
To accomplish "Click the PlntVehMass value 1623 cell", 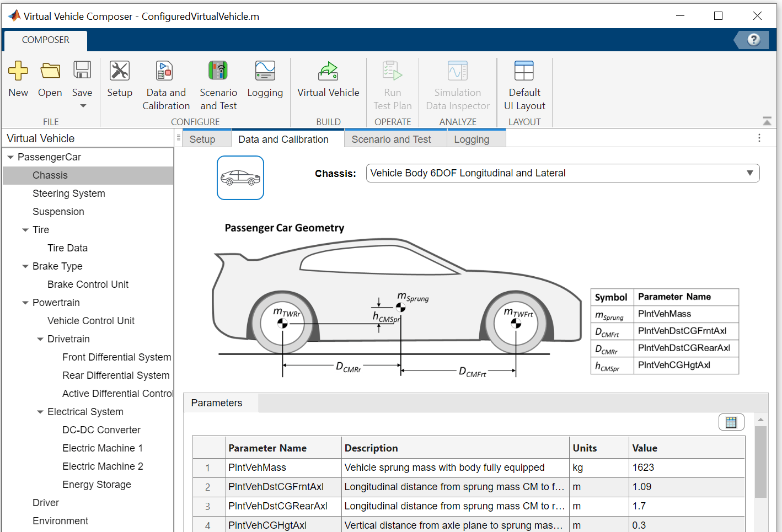I will click(x=687, y=467).
